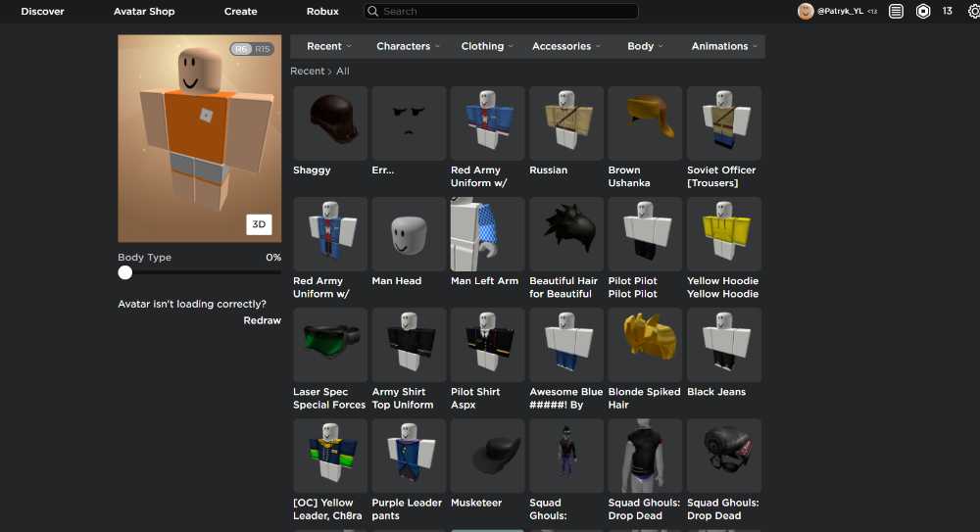
Task: Select Beautiful Hair for Beautiful thumbnail
Action: tap(566, 234)
